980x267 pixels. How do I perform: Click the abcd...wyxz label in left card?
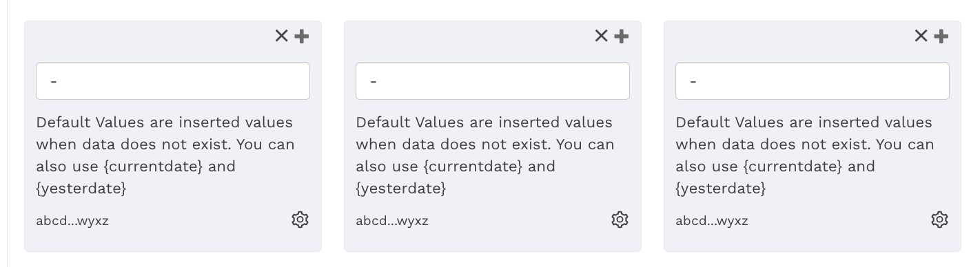pos(72,221)
